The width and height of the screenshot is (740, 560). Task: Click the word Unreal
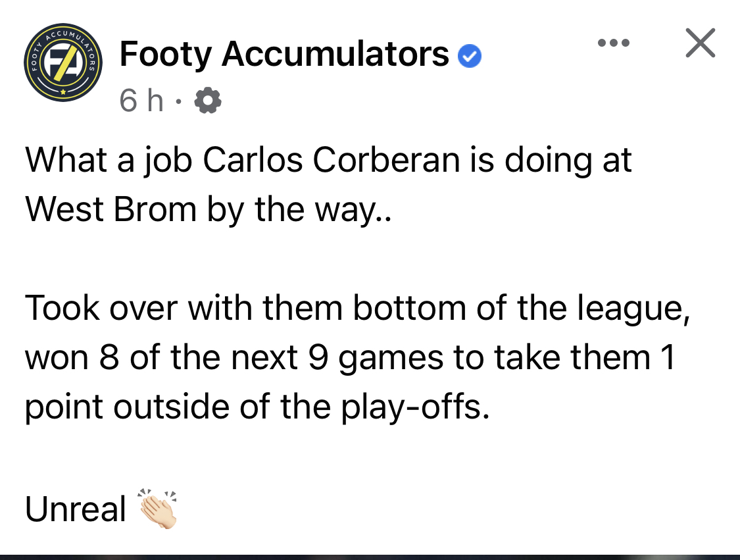click(76, 509)
